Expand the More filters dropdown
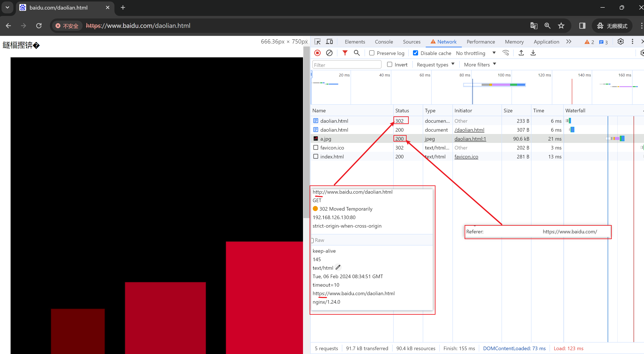 pos(480,65)
